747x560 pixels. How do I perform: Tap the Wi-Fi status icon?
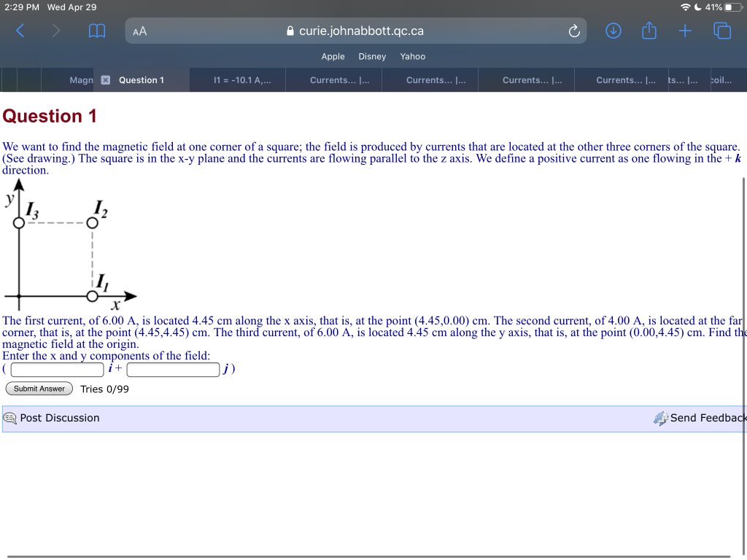click(x=685, y=7)
